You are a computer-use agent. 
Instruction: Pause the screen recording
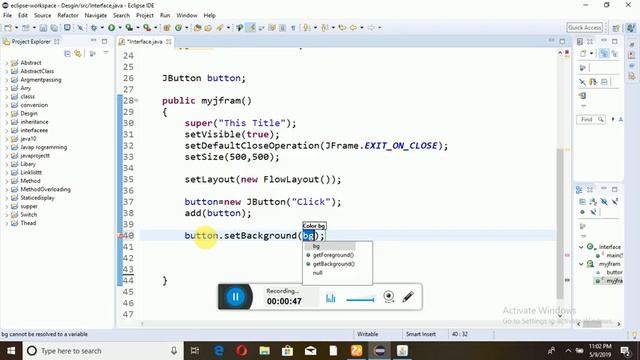click(236, 297)
